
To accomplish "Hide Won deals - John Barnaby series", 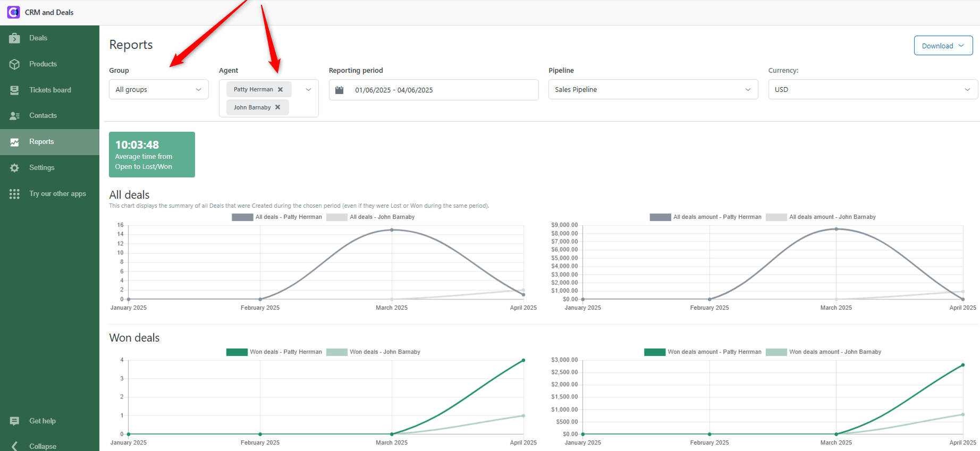I will point(373,352).
